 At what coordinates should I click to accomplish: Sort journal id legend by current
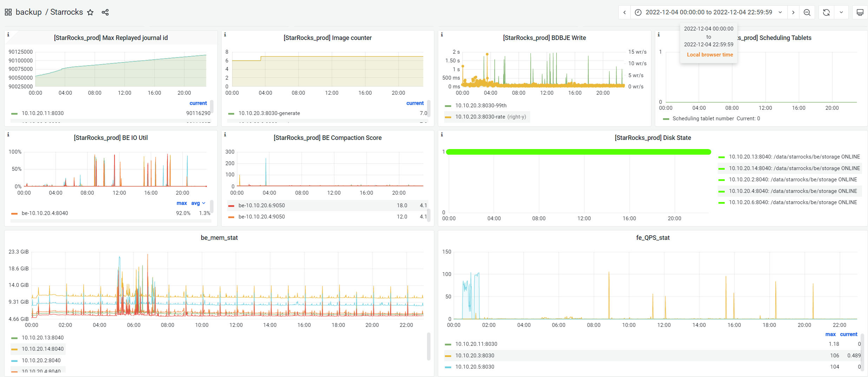point(198,103)
